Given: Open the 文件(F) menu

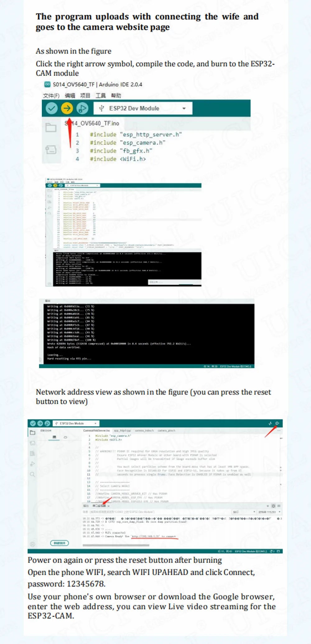Looking at the screenshot, I should pyautogui.click(x=51, y=95).
